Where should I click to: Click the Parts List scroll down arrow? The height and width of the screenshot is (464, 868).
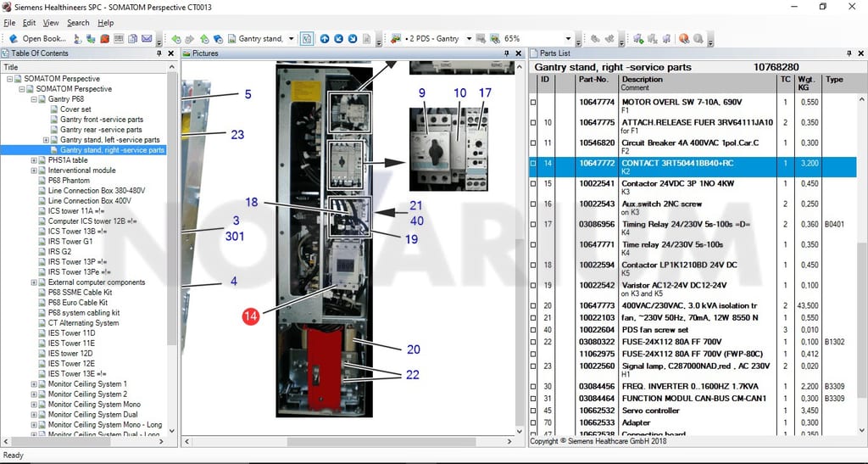point(862,430)
